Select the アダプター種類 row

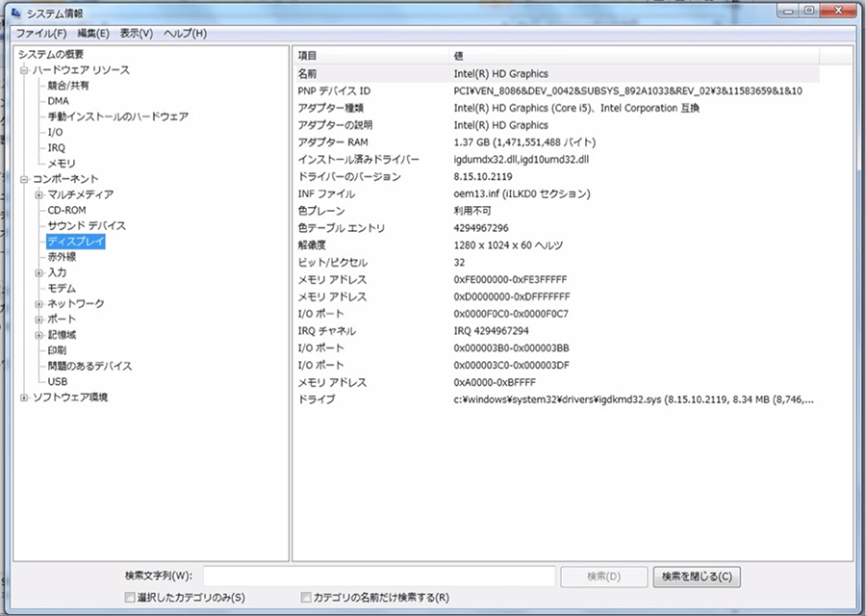coord(557,108)
